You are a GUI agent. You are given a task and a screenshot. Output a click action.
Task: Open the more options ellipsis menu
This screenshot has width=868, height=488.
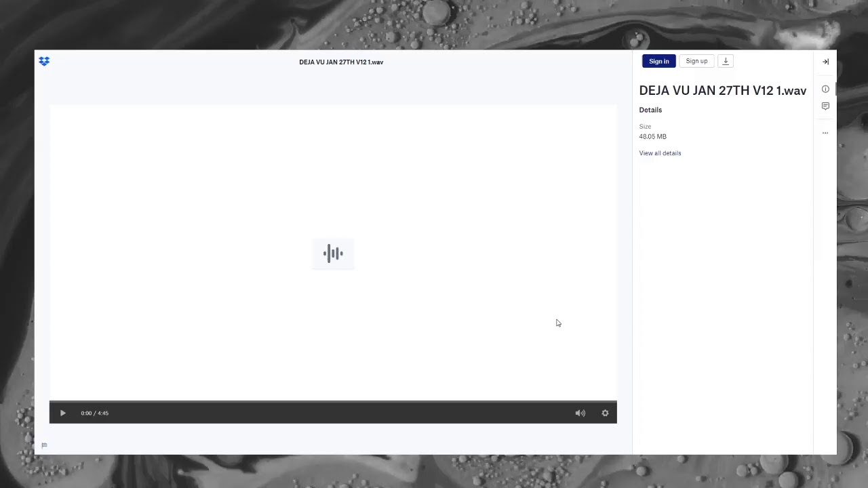pyautogui.click(x=825, y=133)
